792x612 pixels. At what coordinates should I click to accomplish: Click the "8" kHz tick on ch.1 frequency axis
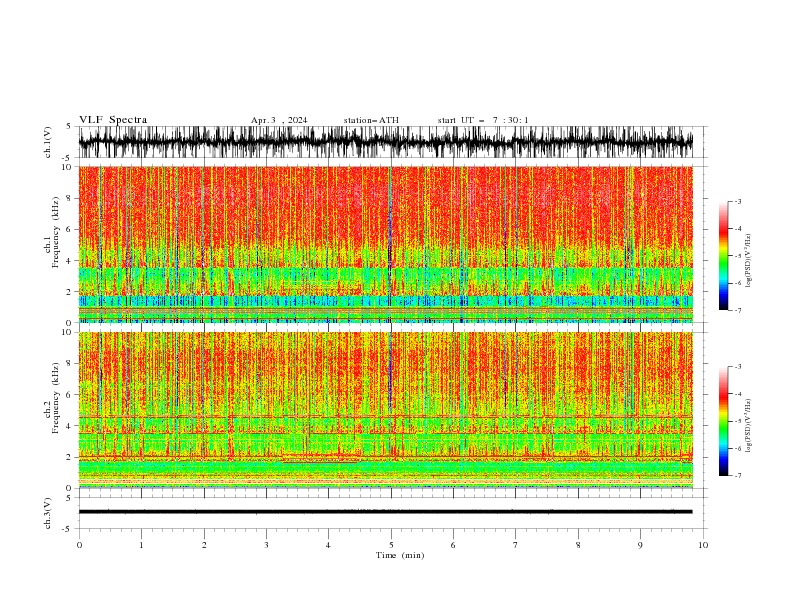(x=70, y=198)
